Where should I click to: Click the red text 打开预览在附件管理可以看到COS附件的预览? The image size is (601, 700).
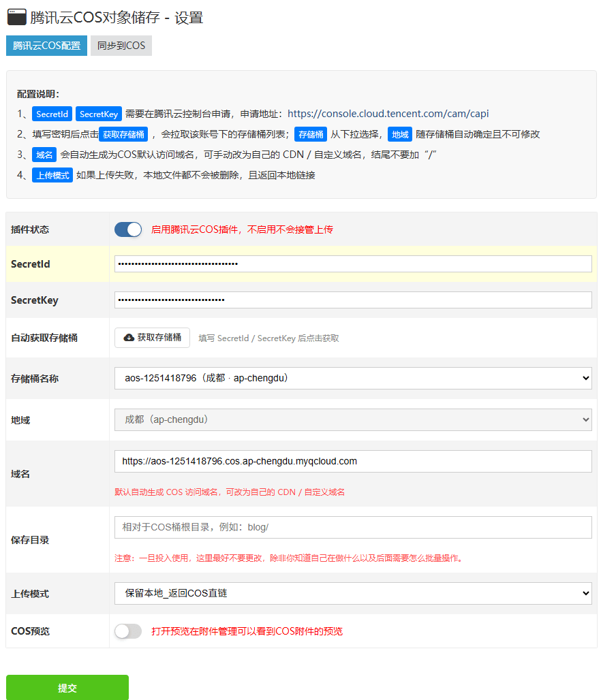[x=247, y=631]
